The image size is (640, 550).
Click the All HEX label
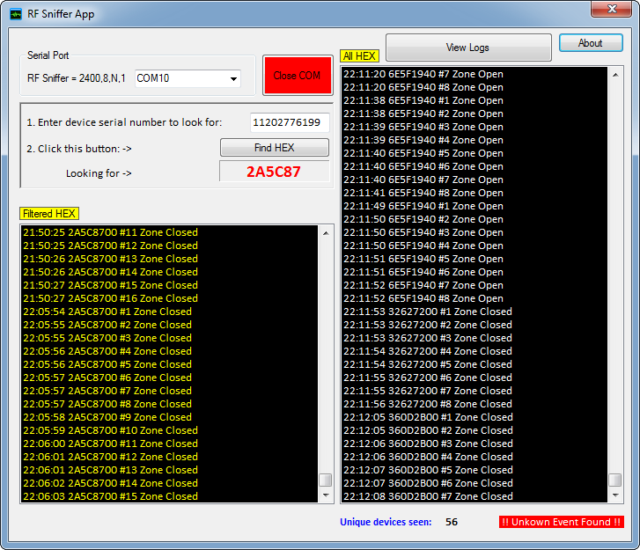[359, 56]
